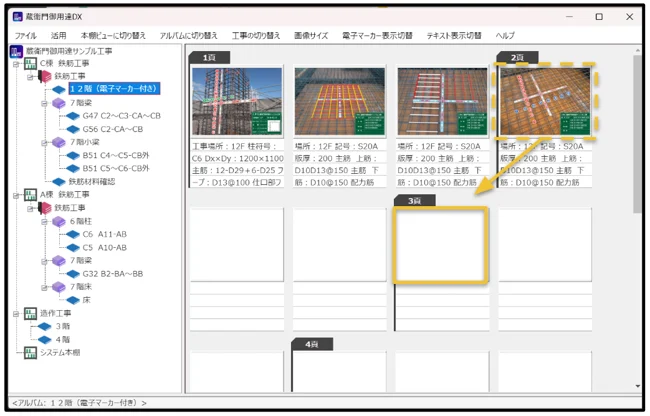Click the blue album icon for G47 C2～C3-CA～CB

pos(72,116)
